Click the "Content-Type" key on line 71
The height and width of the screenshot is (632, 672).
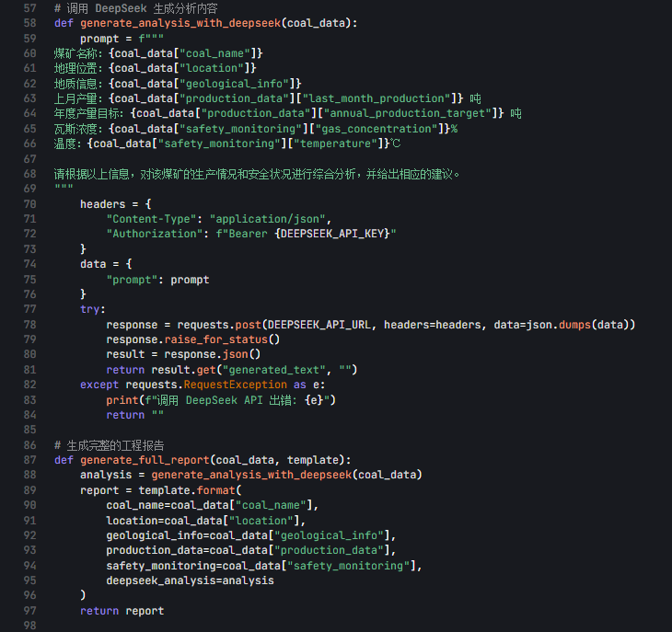click(151, 219)
